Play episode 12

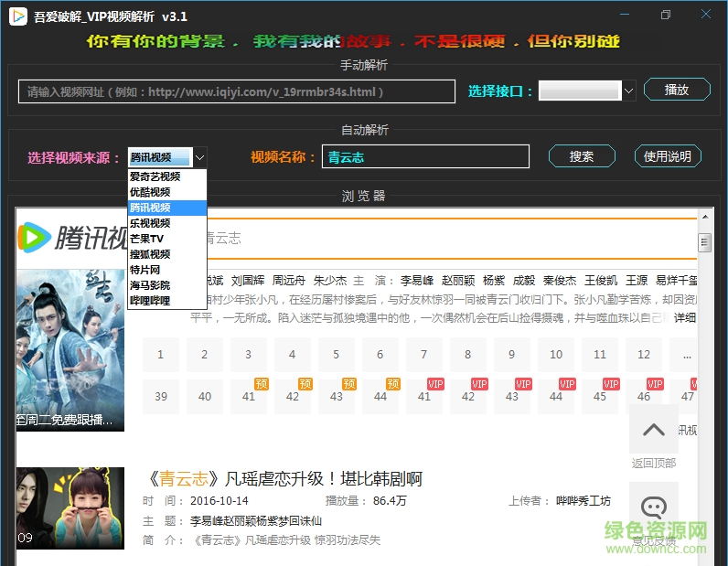click(644, 355)
